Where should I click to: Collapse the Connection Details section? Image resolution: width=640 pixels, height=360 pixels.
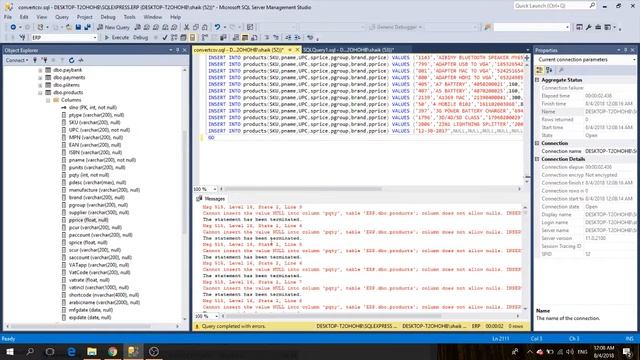[x=537, y=159]
